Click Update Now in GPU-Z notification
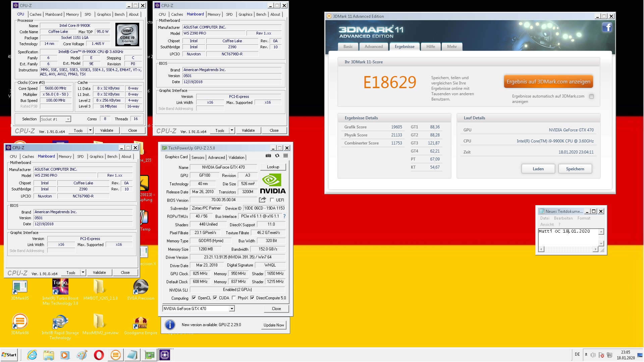This screenshot has width=644, height=362. [273, 325]
